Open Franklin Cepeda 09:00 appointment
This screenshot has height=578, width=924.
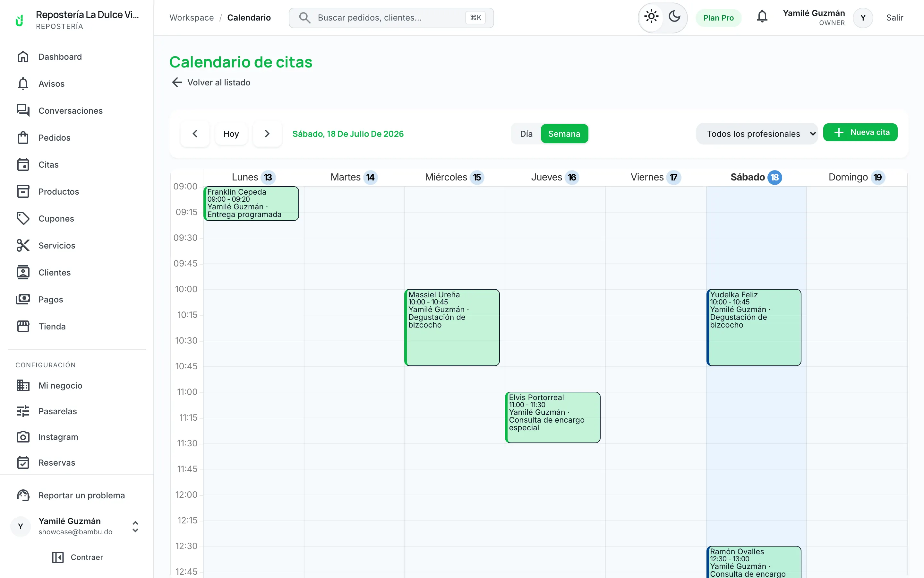[251, 203]
